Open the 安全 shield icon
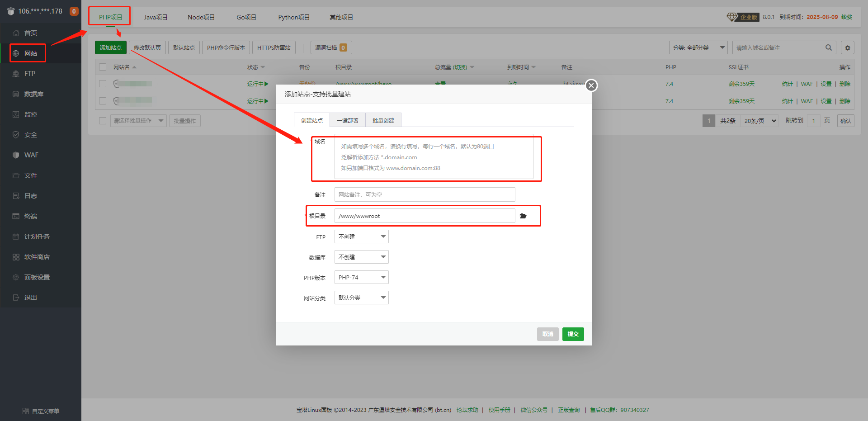 pos(16,135)
